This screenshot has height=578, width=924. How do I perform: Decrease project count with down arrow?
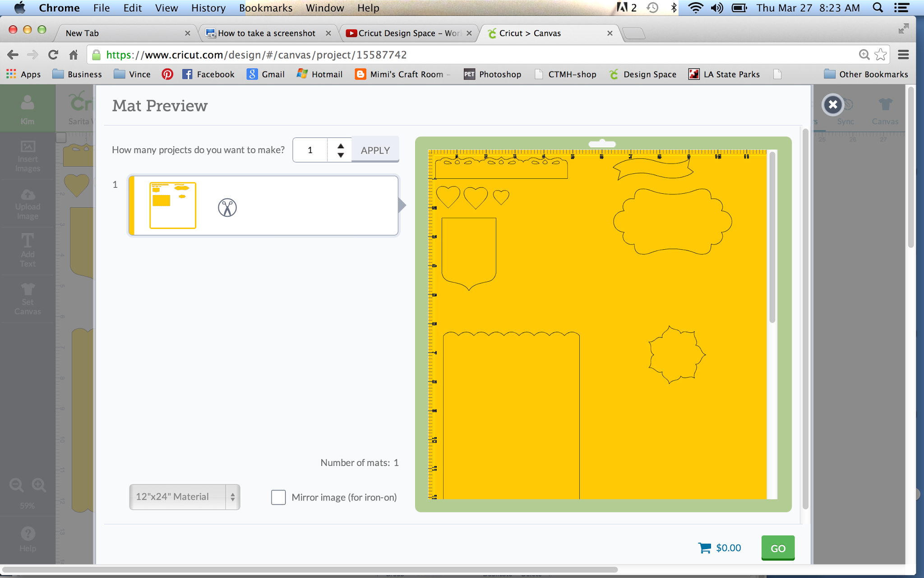tap(341, 155)
